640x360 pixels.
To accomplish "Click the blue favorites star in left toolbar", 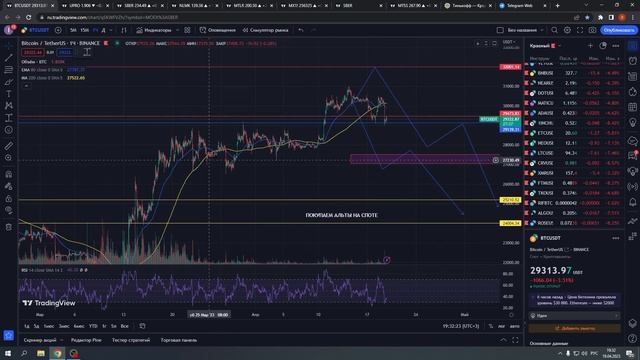I will coord(9,336).
